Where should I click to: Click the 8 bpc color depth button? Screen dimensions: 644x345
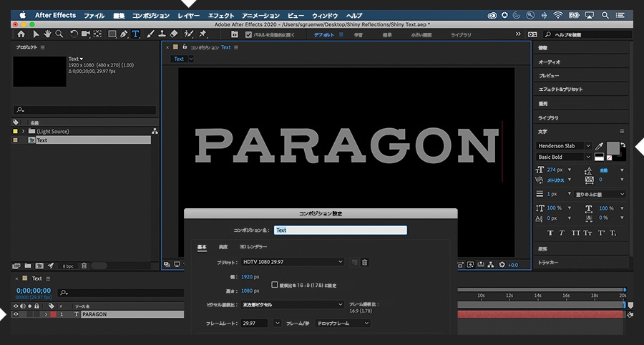point(68,266)
